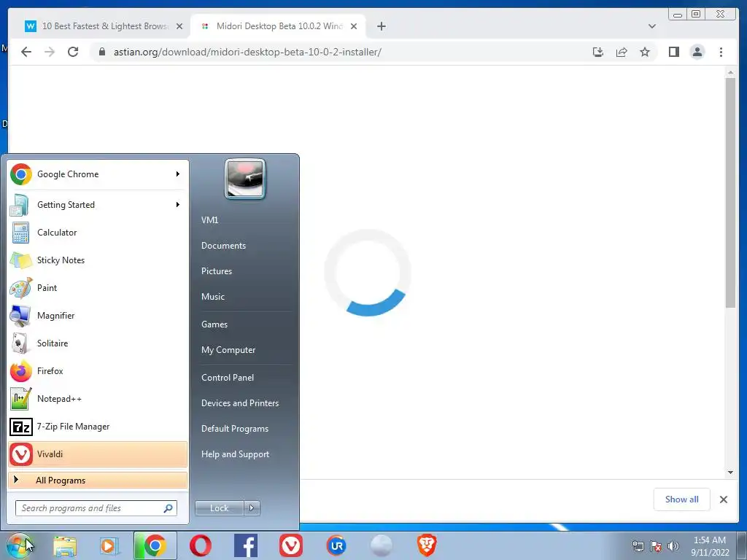
Task: Open Control Panel
Action: [228, 378]
